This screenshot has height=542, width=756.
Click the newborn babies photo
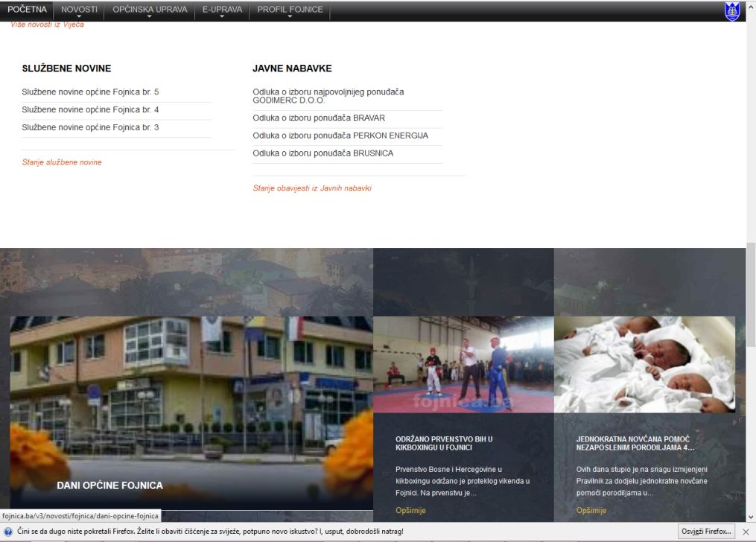pyautogui.click(x=644, y=364)
